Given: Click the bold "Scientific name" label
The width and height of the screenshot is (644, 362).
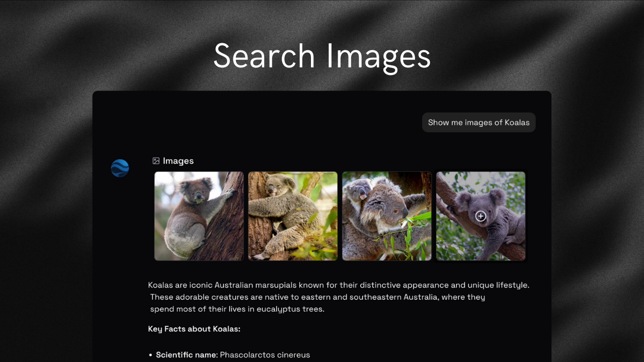Looking at the screenshot, I should (x=186, y=355).
